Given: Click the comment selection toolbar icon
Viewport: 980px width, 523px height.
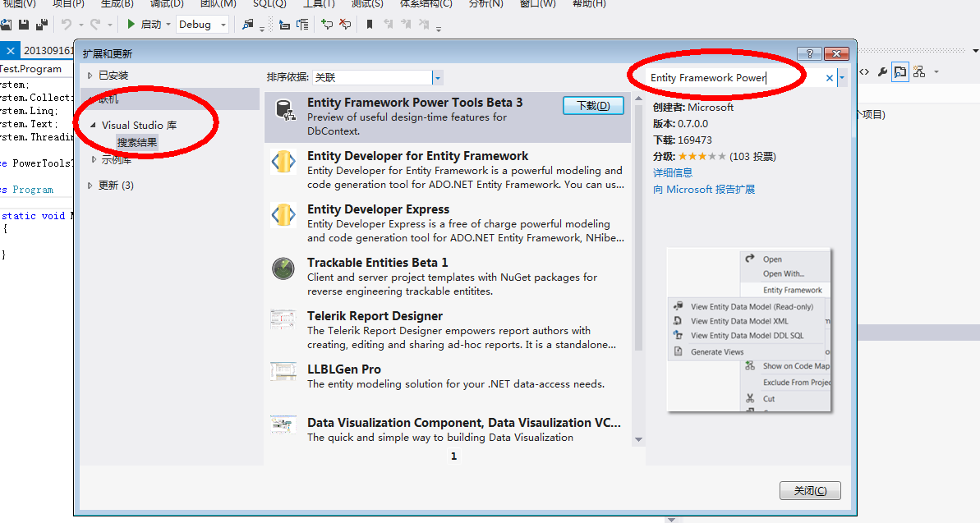Looking at the screenshot, I should pos(327,25).
